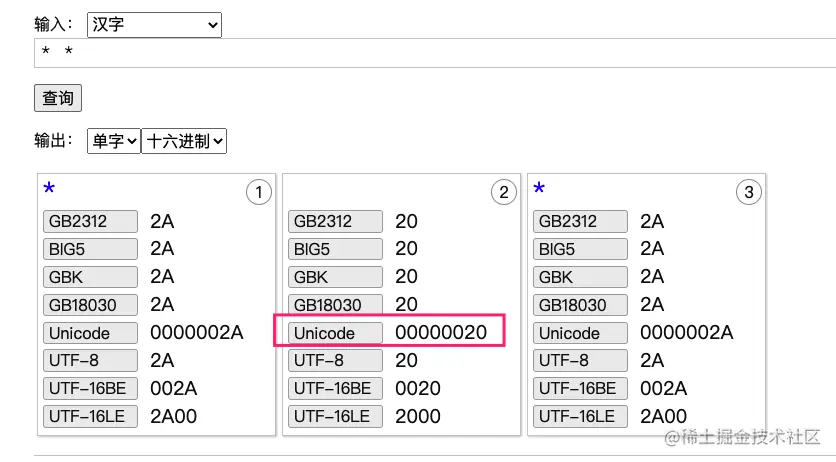Screen dimensions: 836x462
Task: Click UTF-16LE value 2A00 in card 3
Action: pos(663,416)
